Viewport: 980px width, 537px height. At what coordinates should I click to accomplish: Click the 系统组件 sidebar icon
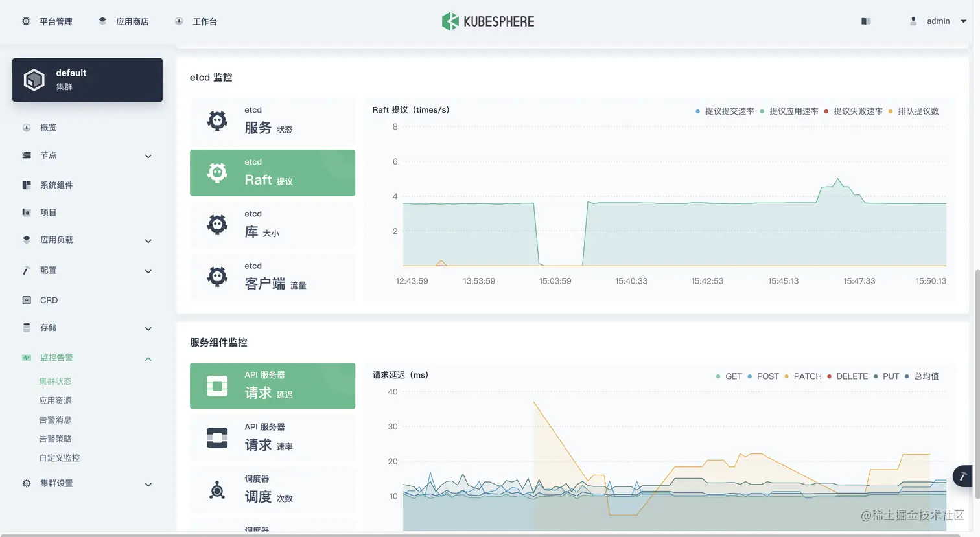[27, 185]
